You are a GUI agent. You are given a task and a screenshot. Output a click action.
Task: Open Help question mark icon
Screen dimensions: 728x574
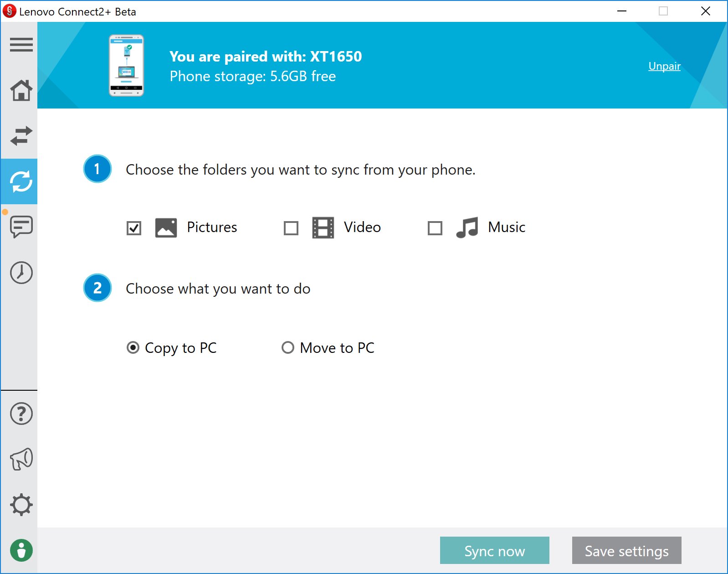pyautogui.click(x=21, y=414)
